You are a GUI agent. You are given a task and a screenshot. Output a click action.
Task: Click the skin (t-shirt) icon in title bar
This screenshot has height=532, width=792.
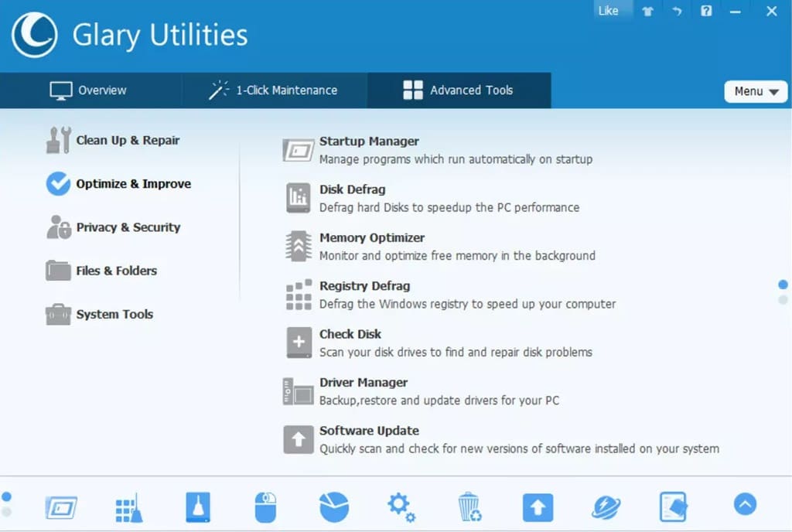pyautogui.click(x=647, y=11)
